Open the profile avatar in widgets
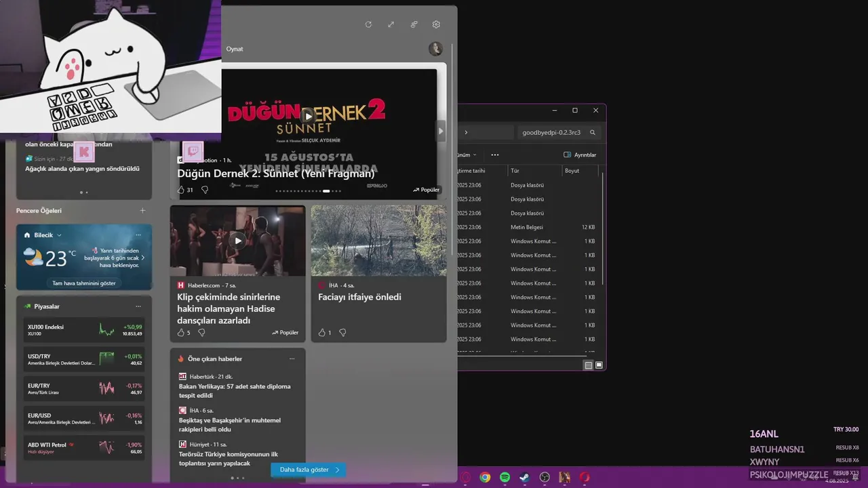 [435, 49]
